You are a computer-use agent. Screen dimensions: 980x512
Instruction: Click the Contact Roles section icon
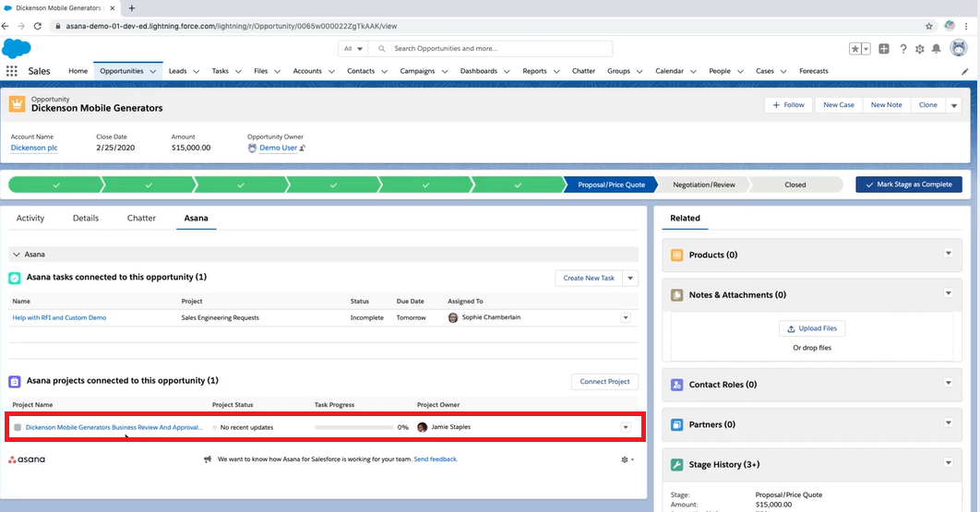(677, 385)
